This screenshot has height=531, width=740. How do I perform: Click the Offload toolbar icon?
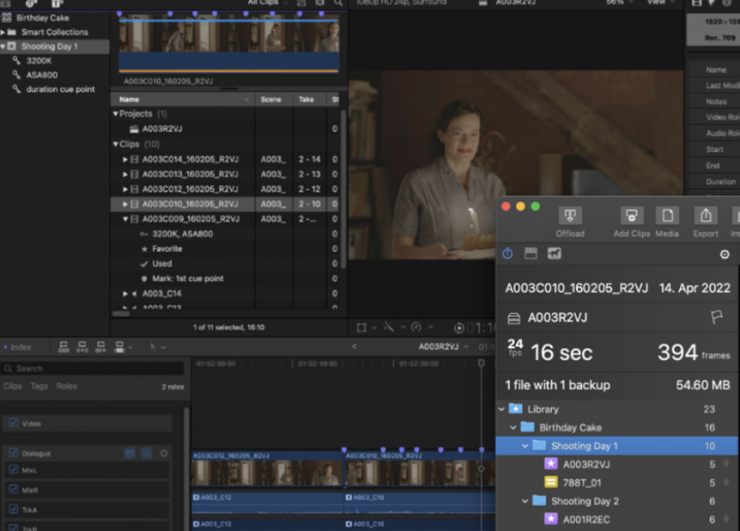(570, 216)
